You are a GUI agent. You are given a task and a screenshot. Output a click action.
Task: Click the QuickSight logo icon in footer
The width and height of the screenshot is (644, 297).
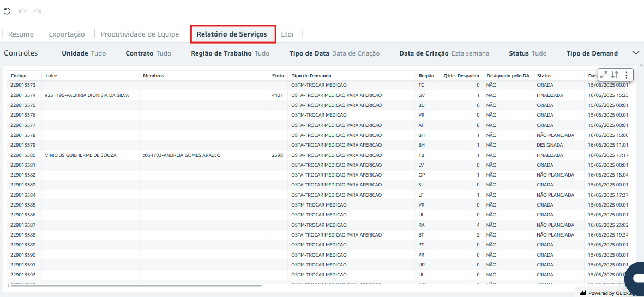tap(583, 293)
